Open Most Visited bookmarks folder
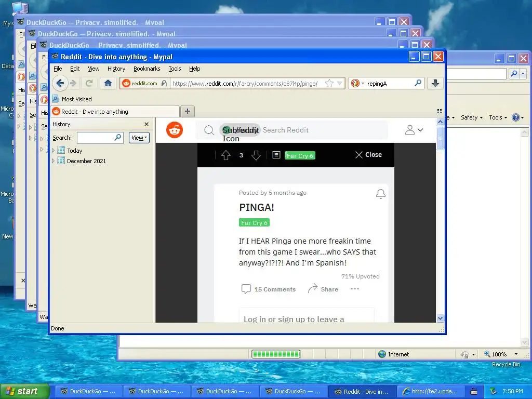This screenshot has width=532, height=399. [72, 99]
